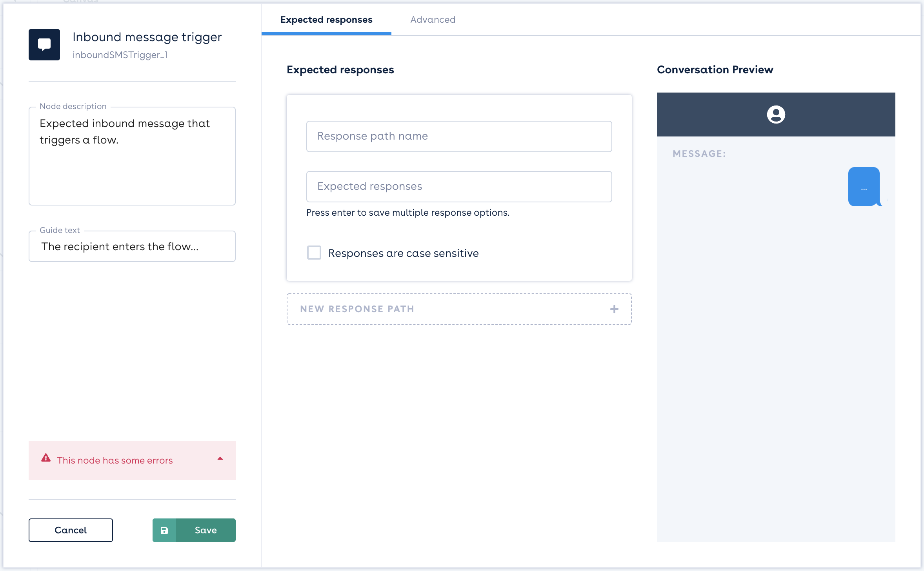Viewport: 924px width, 571px height.
Task: Click the Inbound message trigger title
Action: 147,37
